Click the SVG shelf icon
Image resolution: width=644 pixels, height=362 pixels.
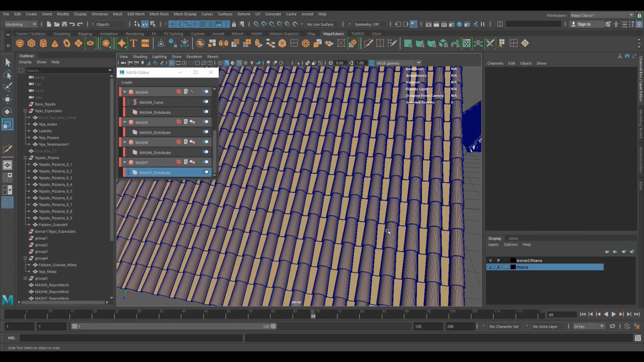point(145,43)
